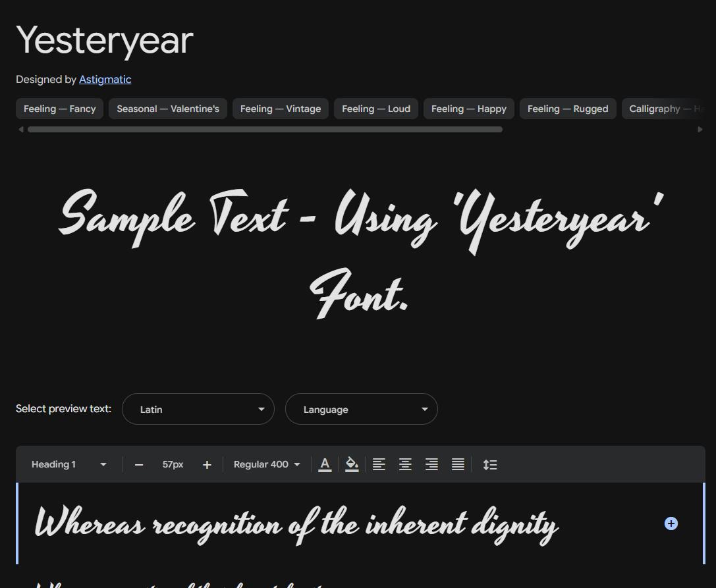716x588 pixels.
Task: Click the 'Select preview text:' label
Action: click(63, 409)
